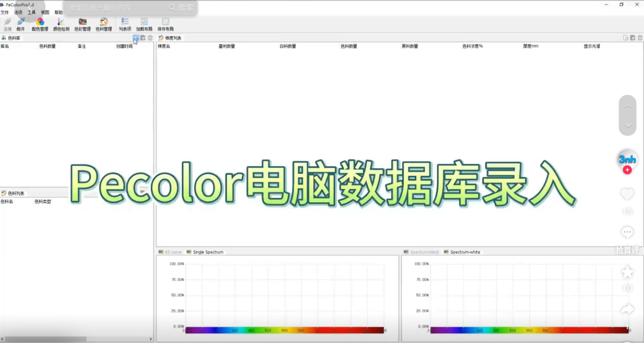This screenshot has height=343, width=644.
Task: Select the 梯度列表 panel tab
Action: (170, 38)
